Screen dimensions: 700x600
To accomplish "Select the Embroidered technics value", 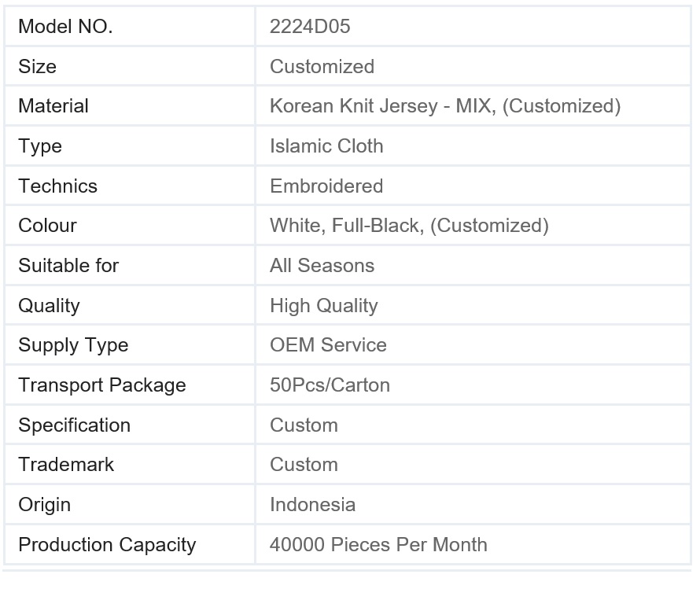I will pyautogui.click(x=326, y=186).
